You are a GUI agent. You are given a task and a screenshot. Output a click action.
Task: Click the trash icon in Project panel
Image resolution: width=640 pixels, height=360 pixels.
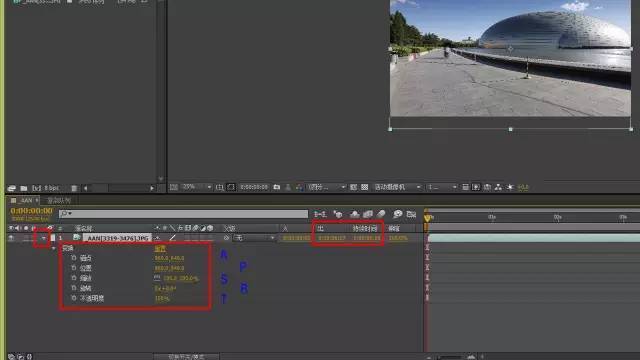pos(74,188)
